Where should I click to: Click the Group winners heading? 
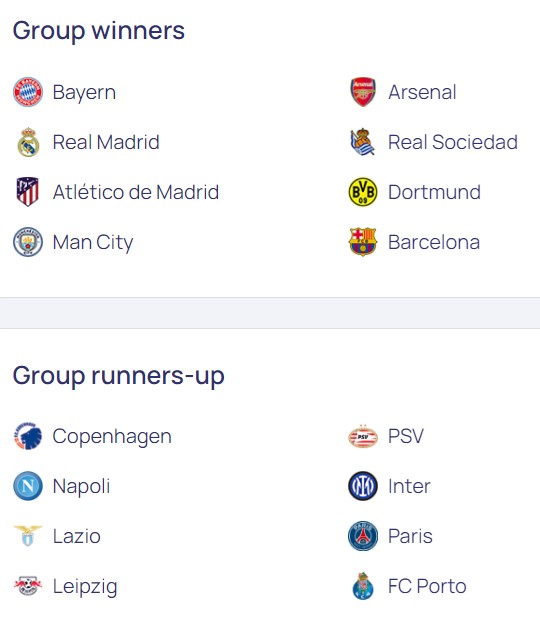[x=99, y=31]
